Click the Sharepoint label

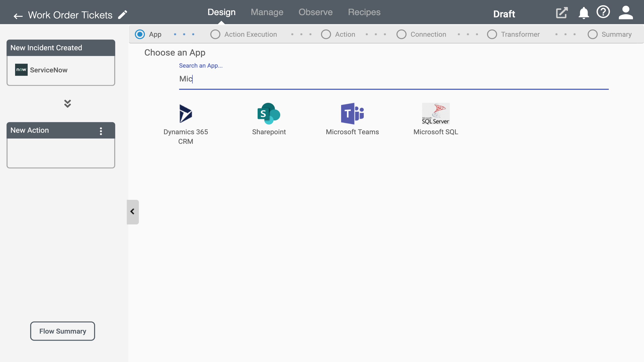coord(269,132)
